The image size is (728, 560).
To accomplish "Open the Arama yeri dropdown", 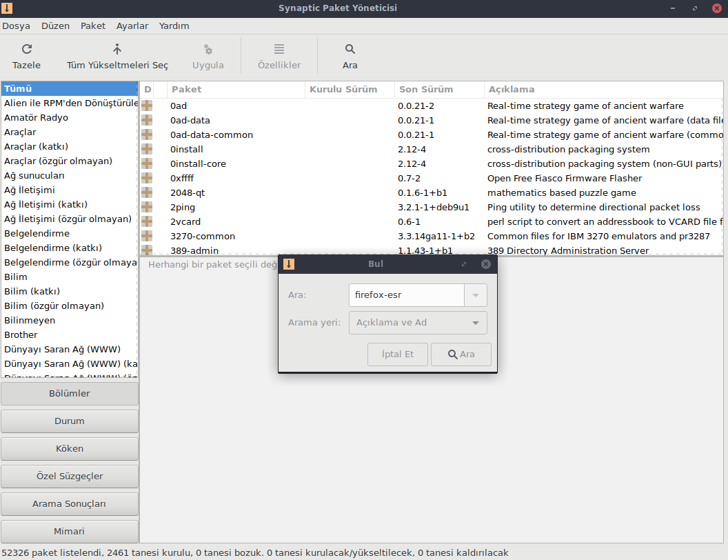I will pos(418,323).
